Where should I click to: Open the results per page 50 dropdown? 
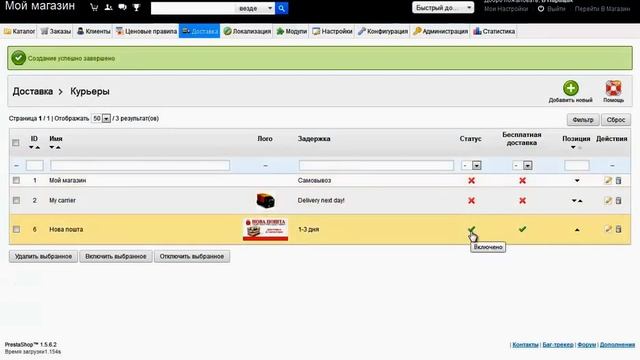click(101, 118)
